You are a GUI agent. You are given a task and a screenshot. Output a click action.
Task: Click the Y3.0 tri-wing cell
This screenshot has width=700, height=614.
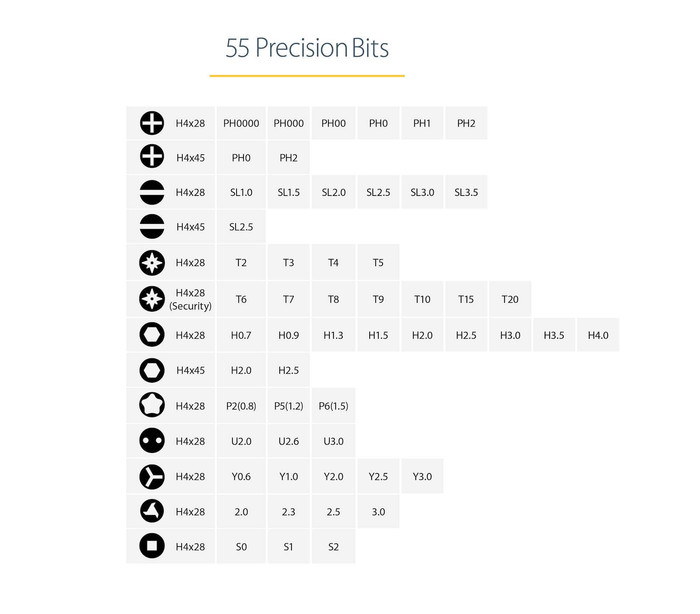(422, 477)
